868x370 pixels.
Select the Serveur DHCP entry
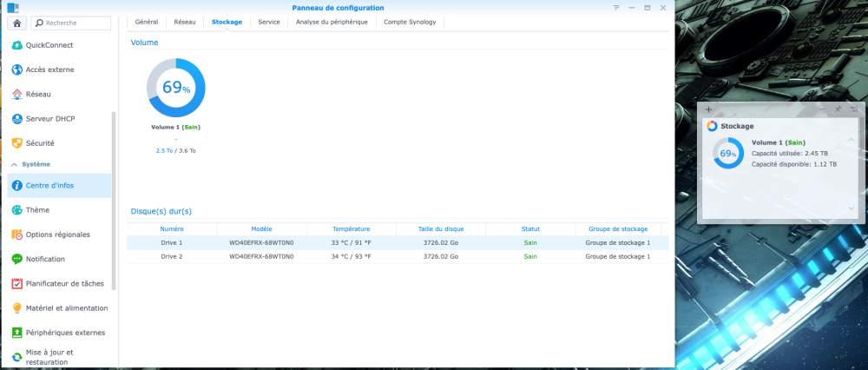pos(52,118)
